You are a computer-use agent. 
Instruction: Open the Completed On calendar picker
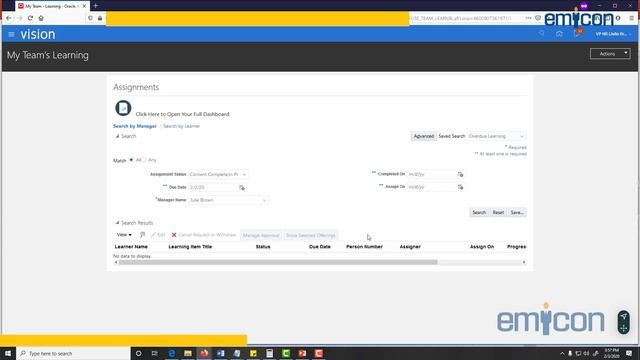[x=460, y=174]
